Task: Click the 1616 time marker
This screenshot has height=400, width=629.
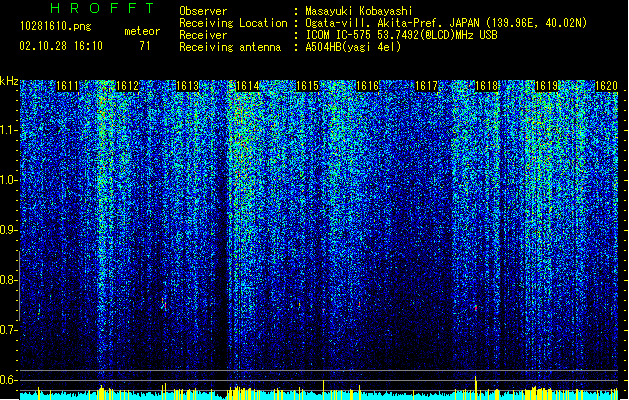Action: [367, 85]
